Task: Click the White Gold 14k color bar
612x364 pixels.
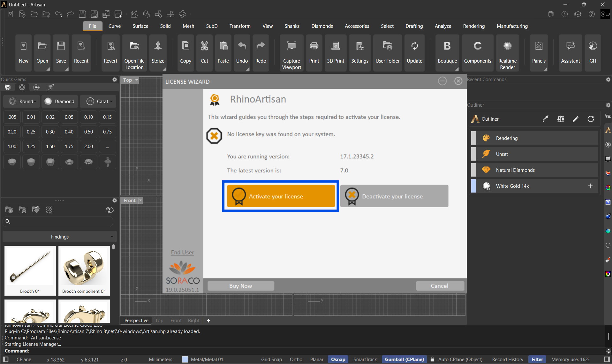Action: point(474,186)
